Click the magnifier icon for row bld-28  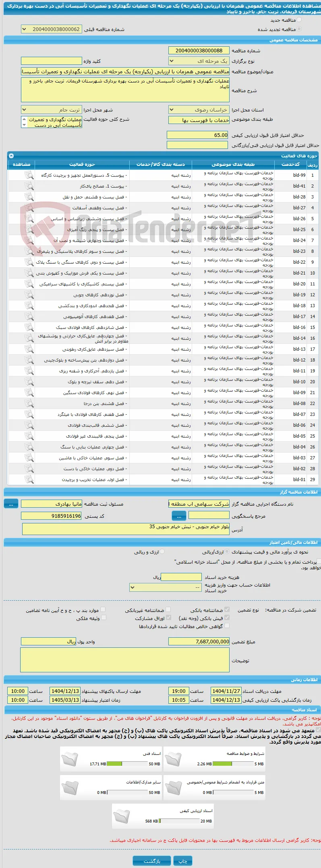29,196
